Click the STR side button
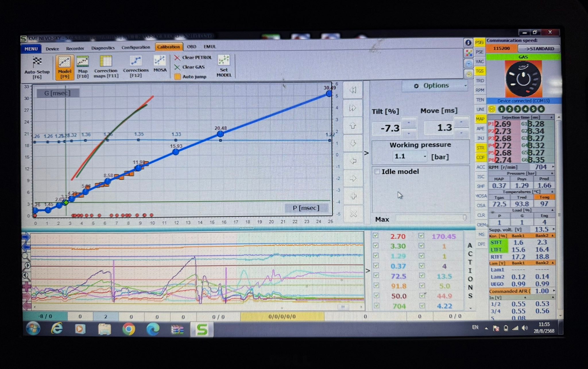The width and height of the screenshot is (588, 369). 480,148
